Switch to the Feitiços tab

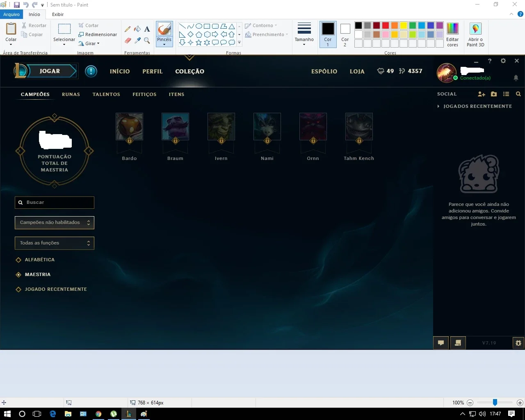144,94
